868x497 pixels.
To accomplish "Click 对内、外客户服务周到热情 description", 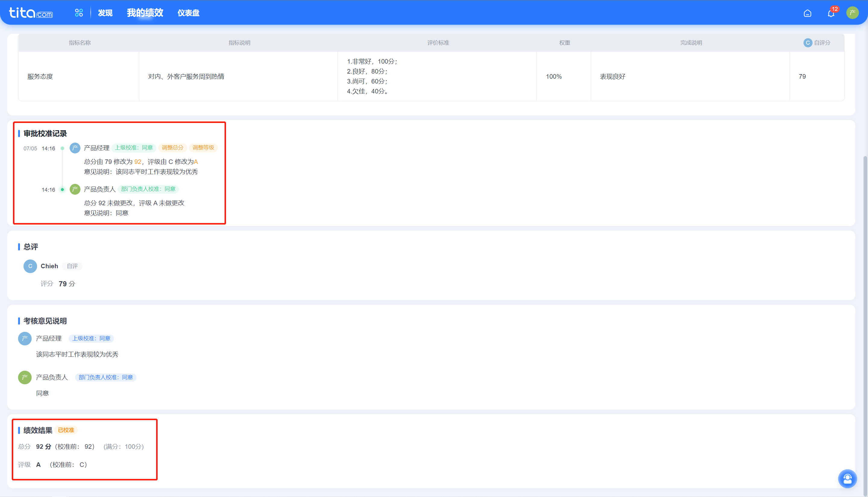I will [186, 77].
